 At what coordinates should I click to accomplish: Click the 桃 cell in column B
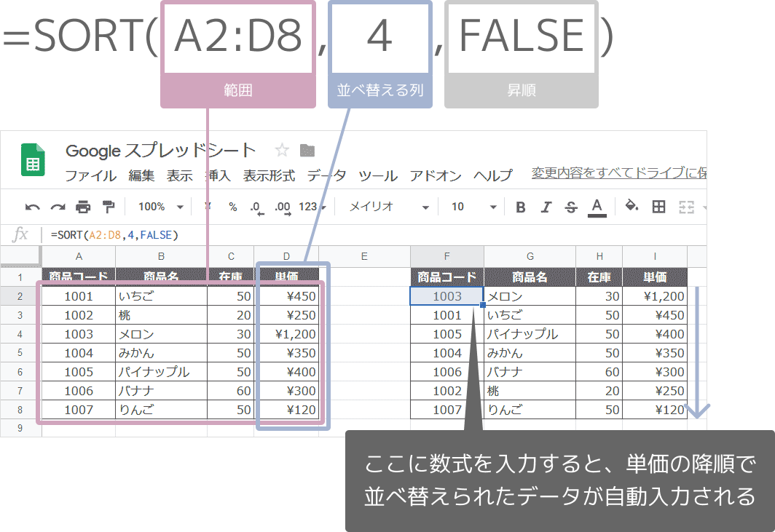tap(161, 315)
